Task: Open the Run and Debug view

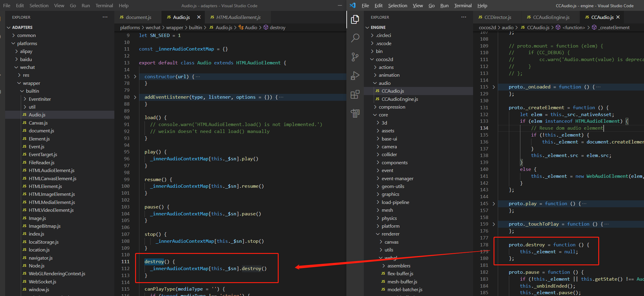Action: [355, 76]
